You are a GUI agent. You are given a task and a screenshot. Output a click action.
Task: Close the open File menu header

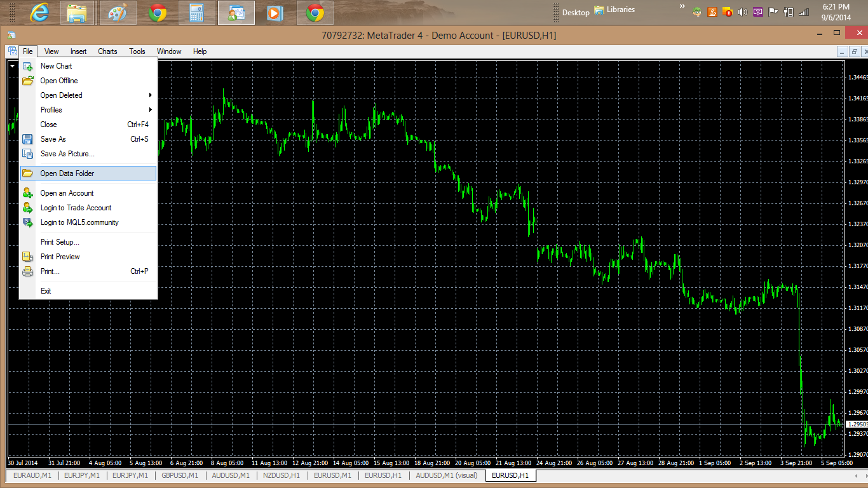28,51
